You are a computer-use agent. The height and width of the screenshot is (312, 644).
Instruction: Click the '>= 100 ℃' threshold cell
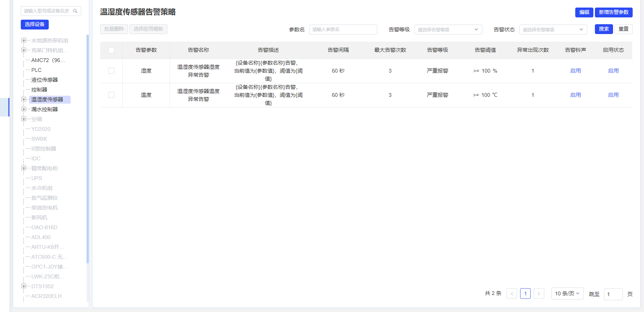point(485,95)
